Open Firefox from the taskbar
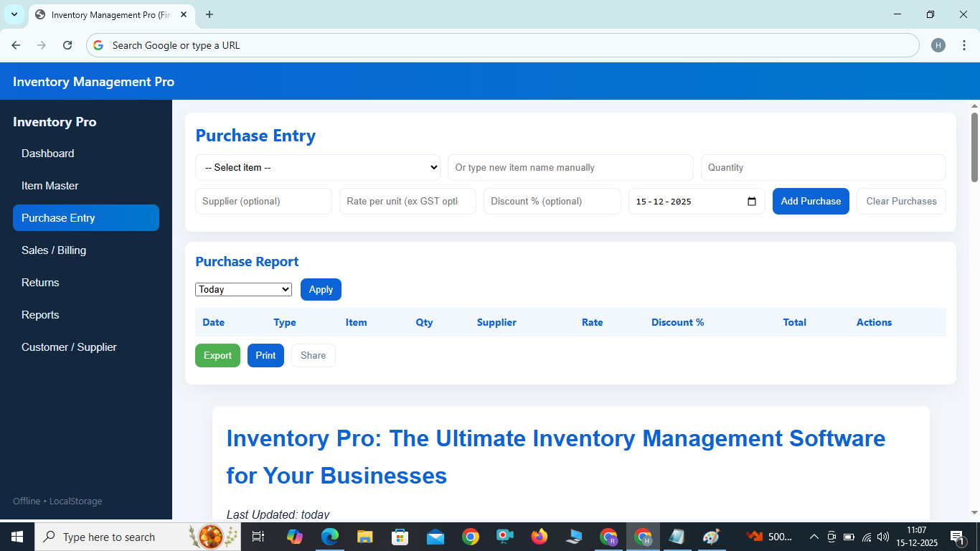Screen dimensions: 980x551 click(539, 536)
